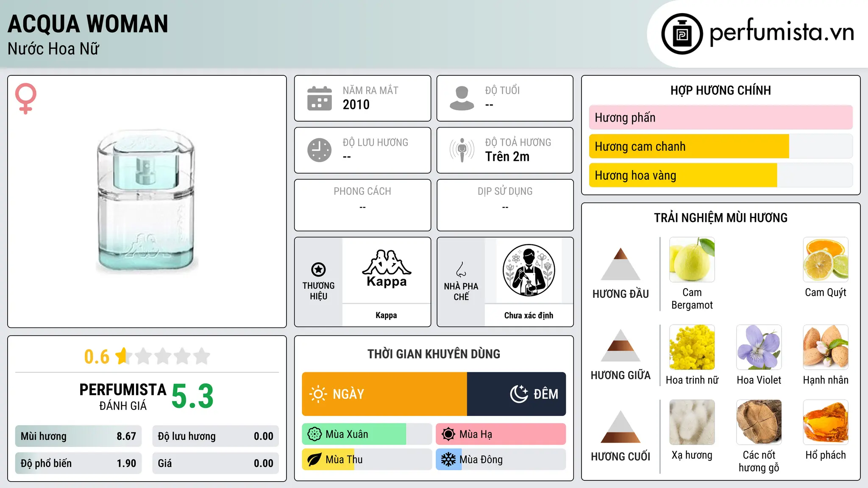Image resolution: width=868 pixels, height=488 pixels.
Task: Open the Hoa Violet note image
Action: click(759, 347)
